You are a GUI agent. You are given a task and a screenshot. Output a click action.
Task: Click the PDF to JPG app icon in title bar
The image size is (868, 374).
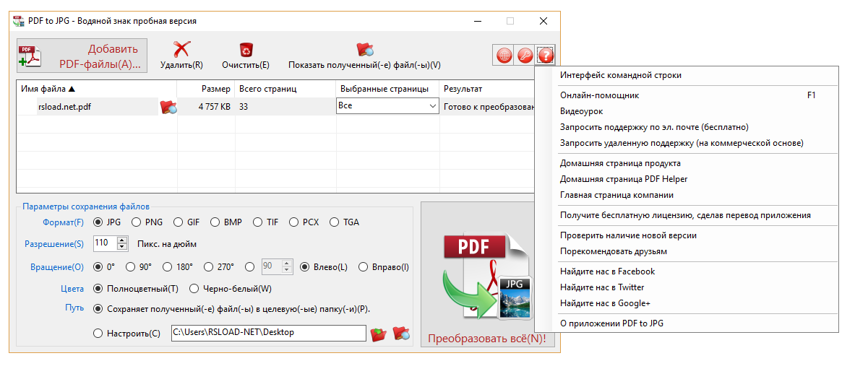(19, 21)
